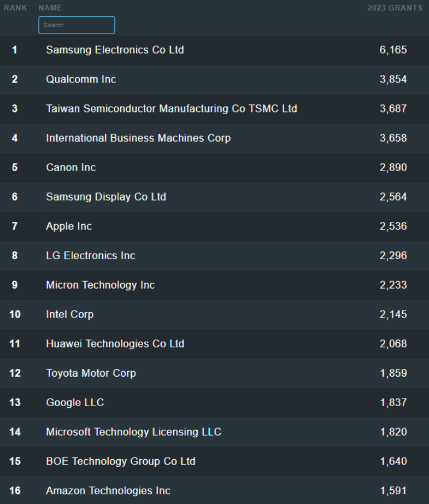Select Samsung Display Co Ltd
Viewport: 429px width, 504px height.
click(105, 197)
